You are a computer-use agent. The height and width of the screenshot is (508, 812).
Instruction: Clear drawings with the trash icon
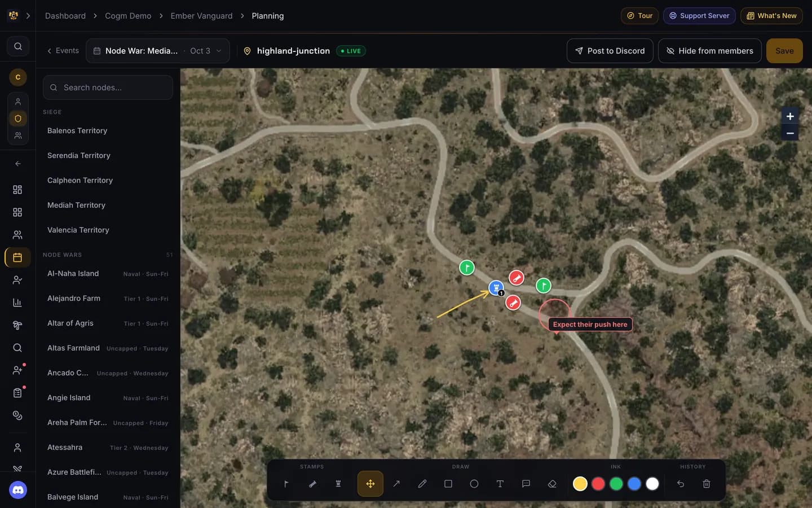pyautogui.click(x=707, y=484)
